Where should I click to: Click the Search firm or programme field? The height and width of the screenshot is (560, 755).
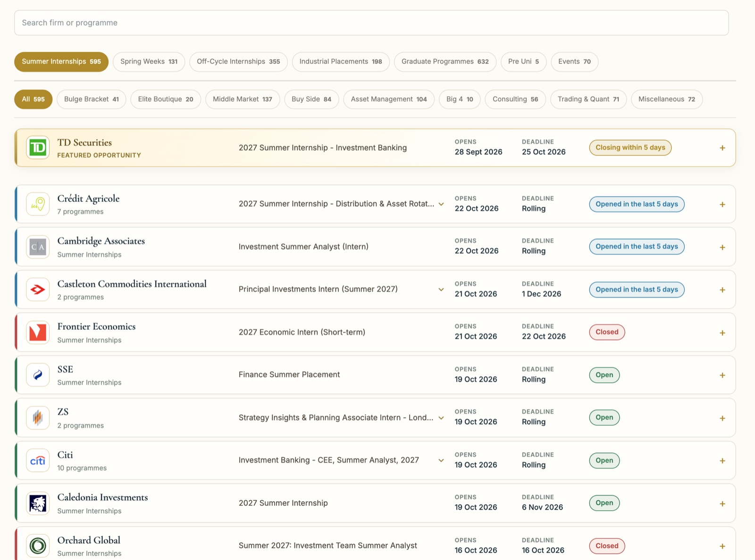pos(371,23)
